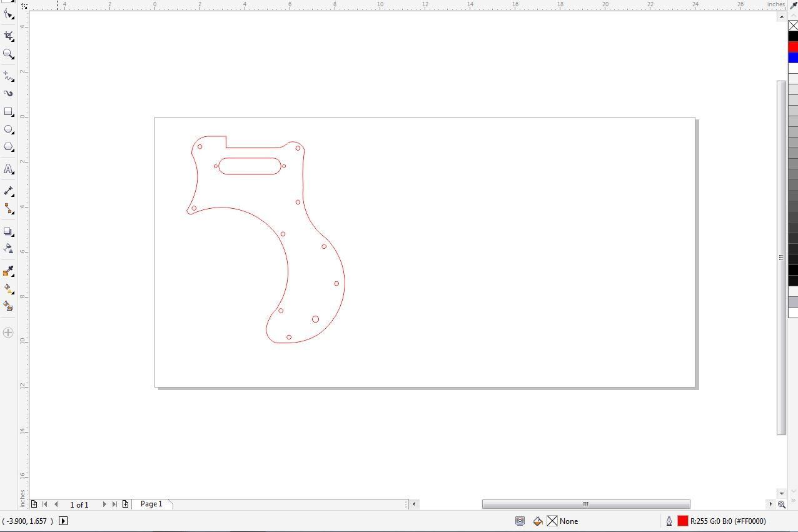798x532 pixels.
Task: Expand the status bar cursor info arrow
Action: [63, 521]
